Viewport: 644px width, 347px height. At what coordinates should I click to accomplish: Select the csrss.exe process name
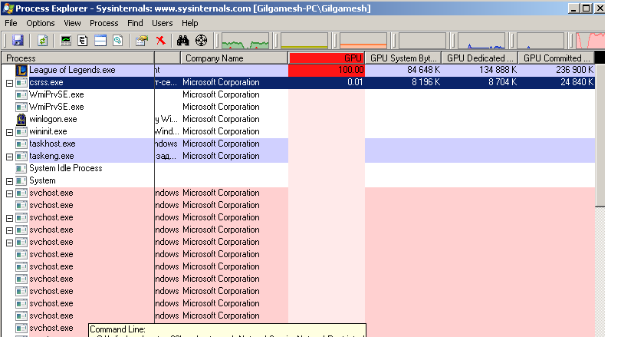pos(46,82)
